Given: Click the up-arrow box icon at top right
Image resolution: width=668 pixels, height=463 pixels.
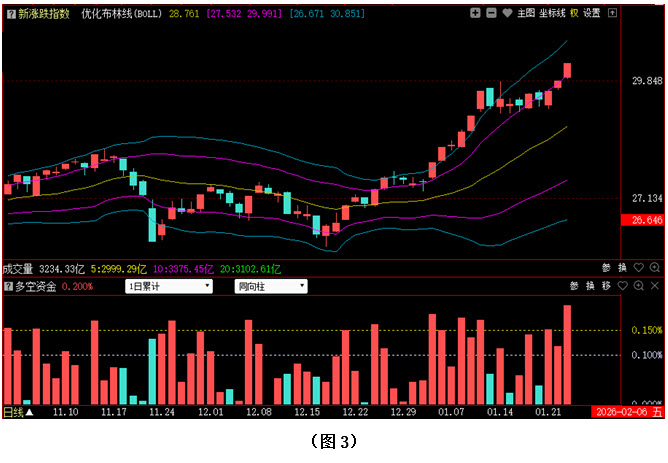Looking at the screenshot, I should pyautogui.click(x=613, y=13).
